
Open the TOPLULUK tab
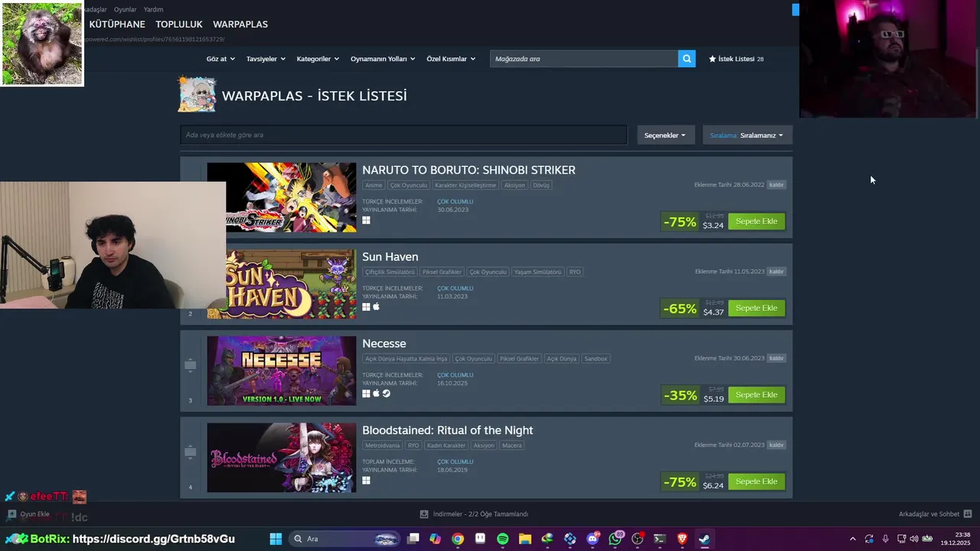tap(179, 24)
